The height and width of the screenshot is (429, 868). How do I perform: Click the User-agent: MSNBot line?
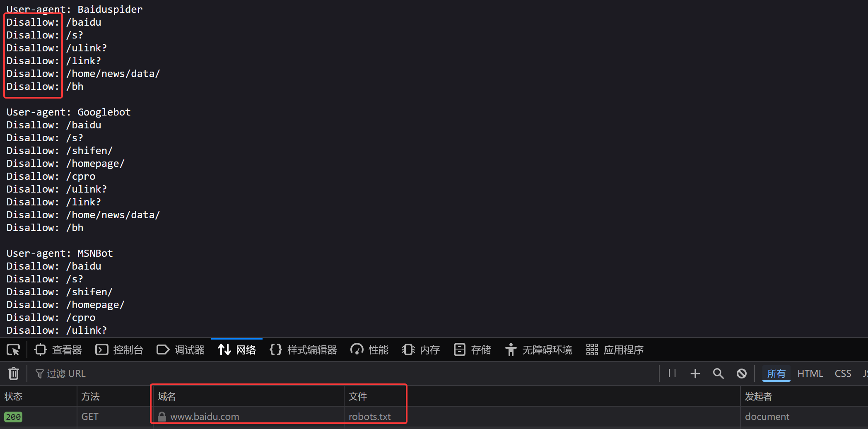pos(60,253)
